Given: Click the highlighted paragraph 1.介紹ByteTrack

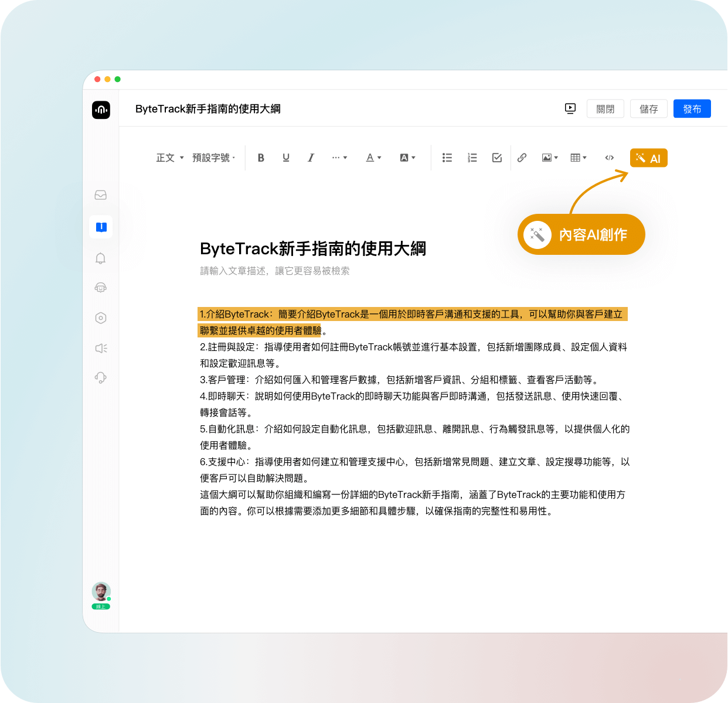Looking at the screenshot, I should point(413,322).
